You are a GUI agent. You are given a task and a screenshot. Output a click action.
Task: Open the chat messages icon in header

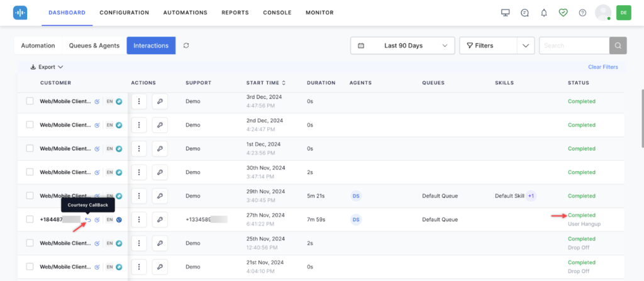tap(525, 13)
